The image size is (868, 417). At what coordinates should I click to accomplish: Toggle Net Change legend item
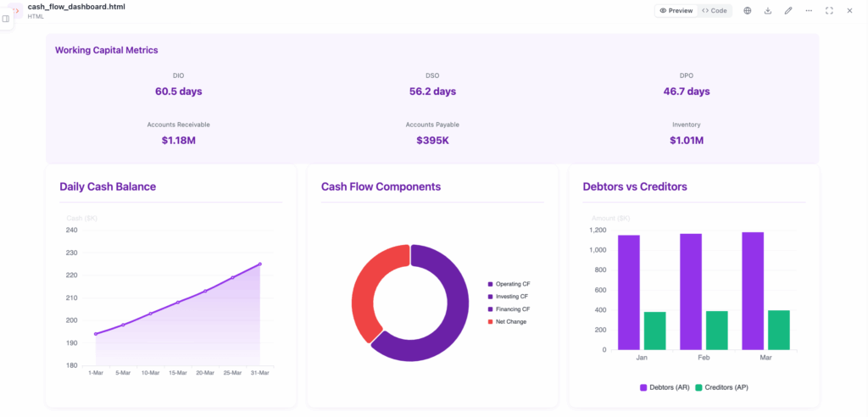click(507, 322)
